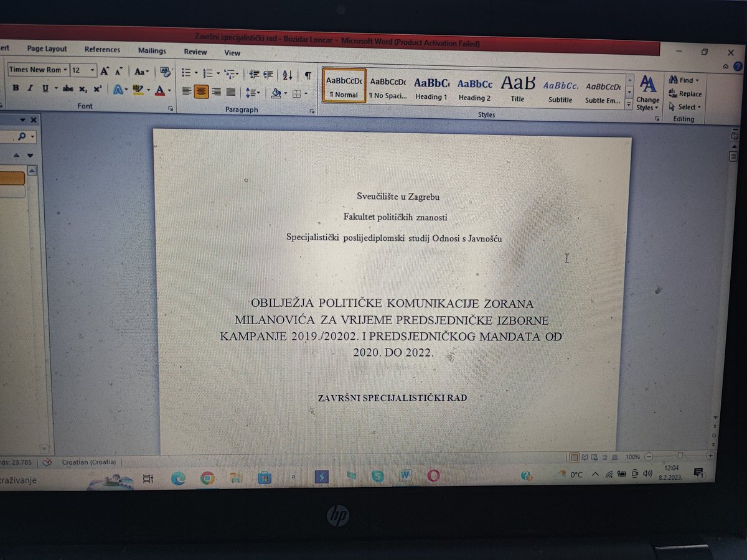Click the Shrink Font icon
The width and height of the screenshot is (747, 560).
pyautogui.click(x=119, y=71)
